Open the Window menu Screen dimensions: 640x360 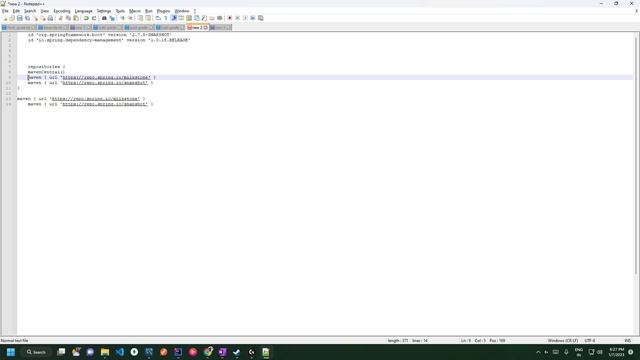pos(182,11)
